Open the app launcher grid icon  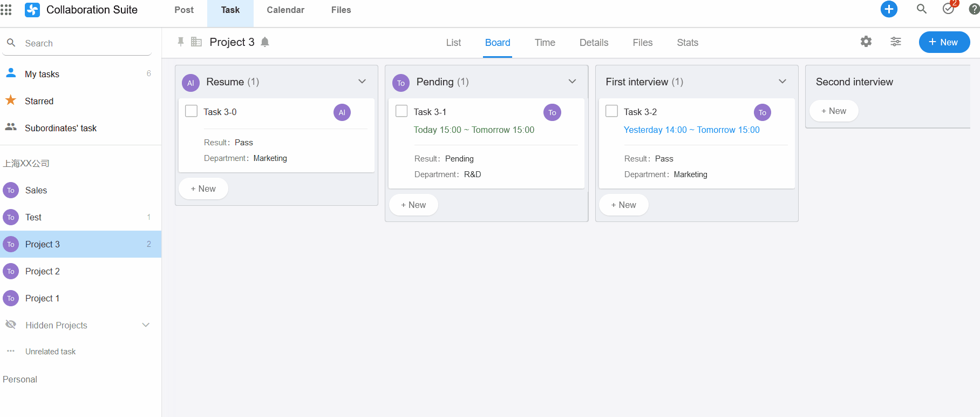[x=6, y=10]
